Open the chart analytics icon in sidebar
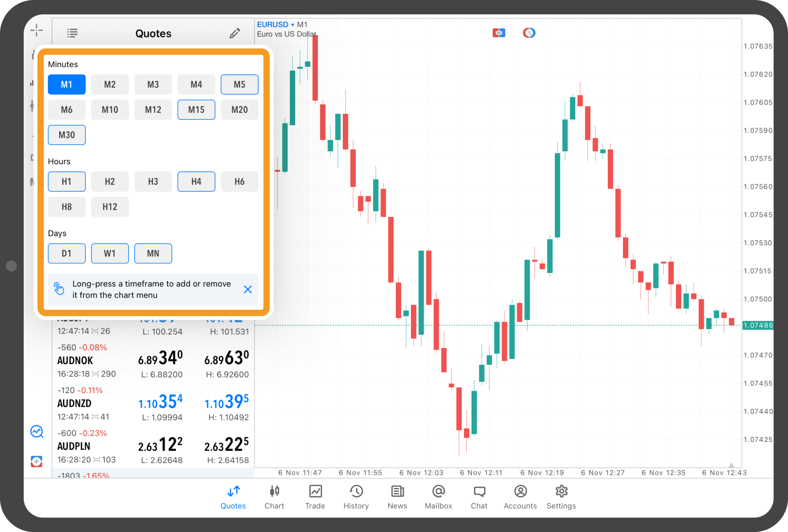The image size is (788, 532). coord(37,431)
